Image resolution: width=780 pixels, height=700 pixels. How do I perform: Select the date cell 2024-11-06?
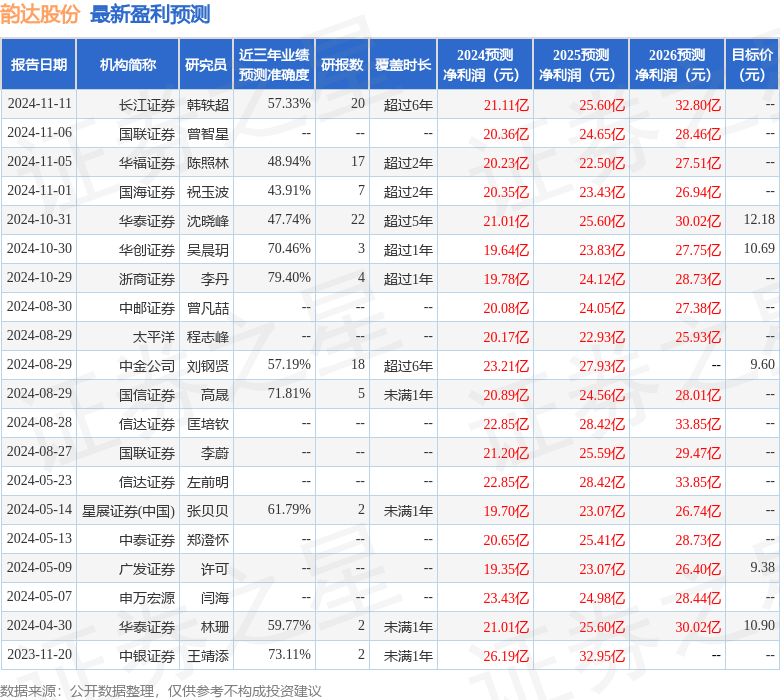pyautogui.click(x=40, y=133)
